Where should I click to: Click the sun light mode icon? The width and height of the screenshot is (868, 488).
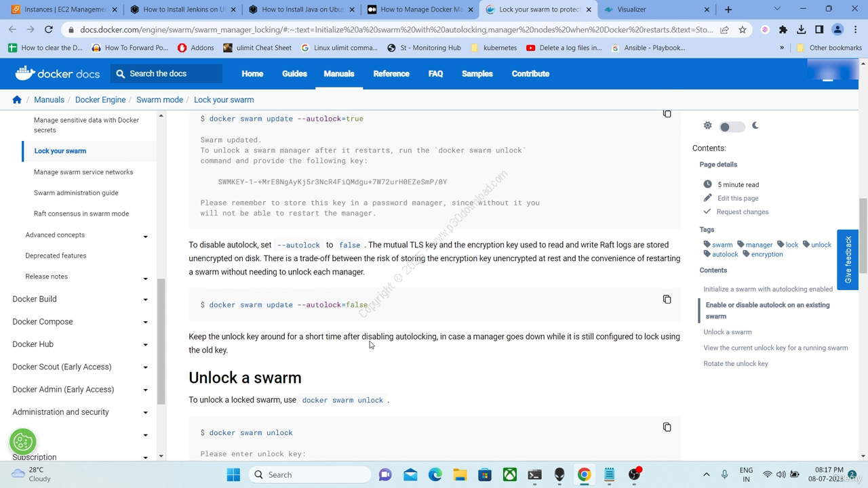point(707,125)
